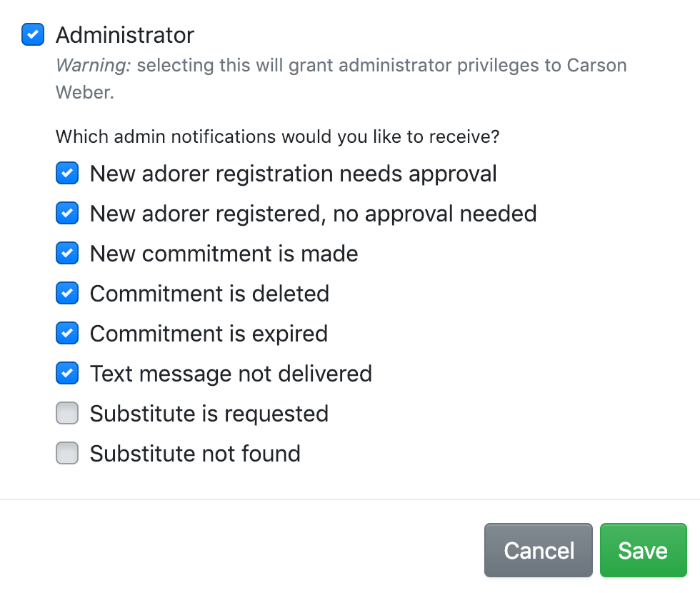Check the 'Substitute not found' checkbox

[x=67, y=454]
